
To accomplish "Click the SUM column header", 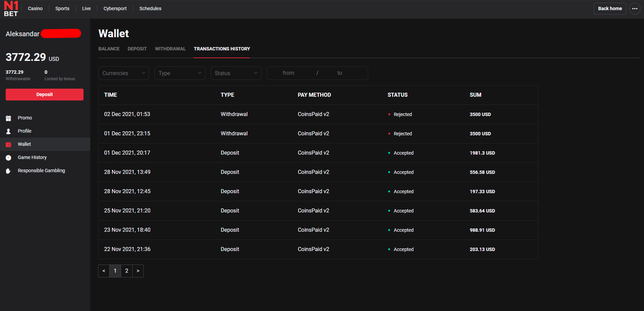I will (x=475, y=95).
